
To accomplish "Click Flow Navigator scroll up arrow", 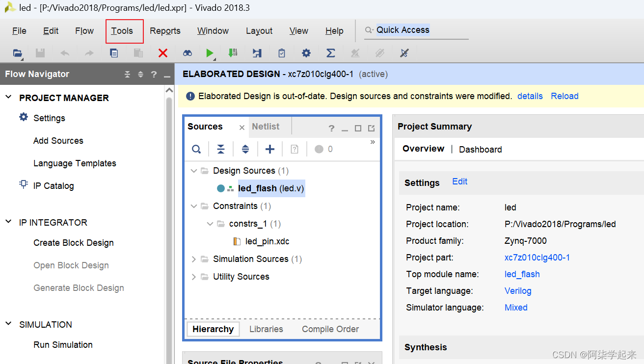I will coord(169,91).
